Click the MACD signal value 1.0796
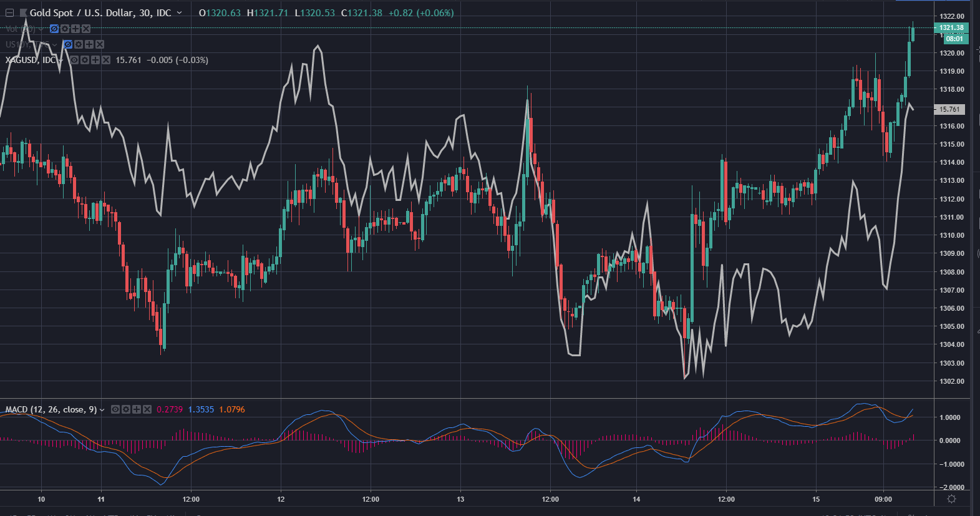 click(x=232, y=409)
